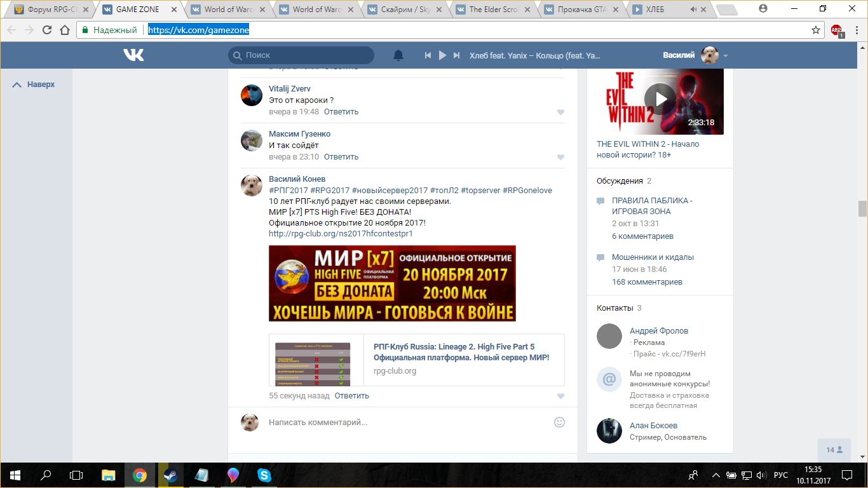Open Мошенники и кидалы discussion
The width and height of the screenshot is (868, 488).
click(x=653, y=257)
